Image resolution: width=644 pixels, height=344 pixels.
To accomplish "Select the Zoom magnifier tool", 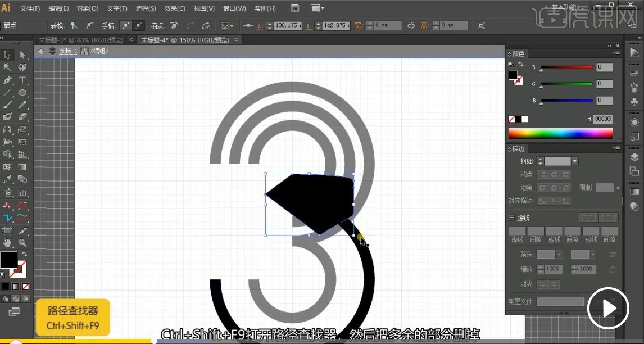I will click(22, 243).
